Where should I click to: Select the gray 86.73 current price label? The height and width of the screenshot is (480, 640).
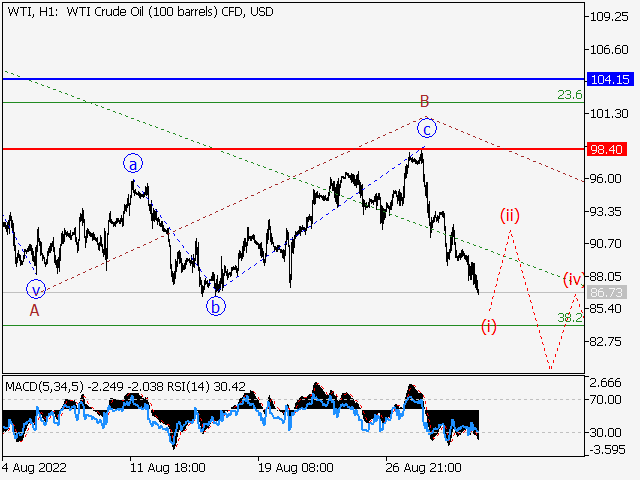click(x=607, y=292)
